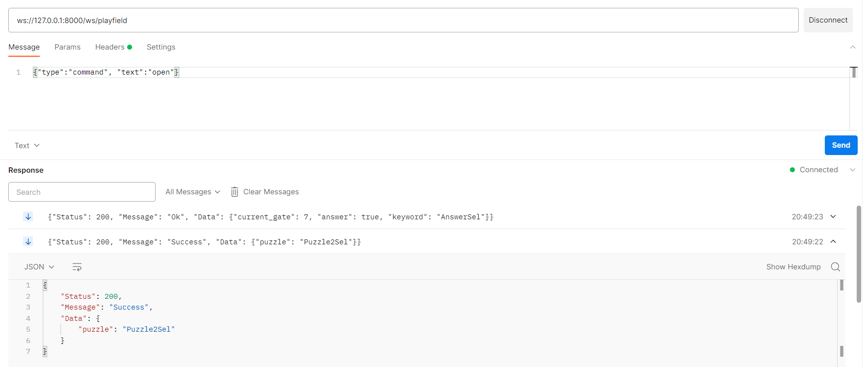868x367 pixels.
Task: Switch to the Params tab
Action: [67, 47]
